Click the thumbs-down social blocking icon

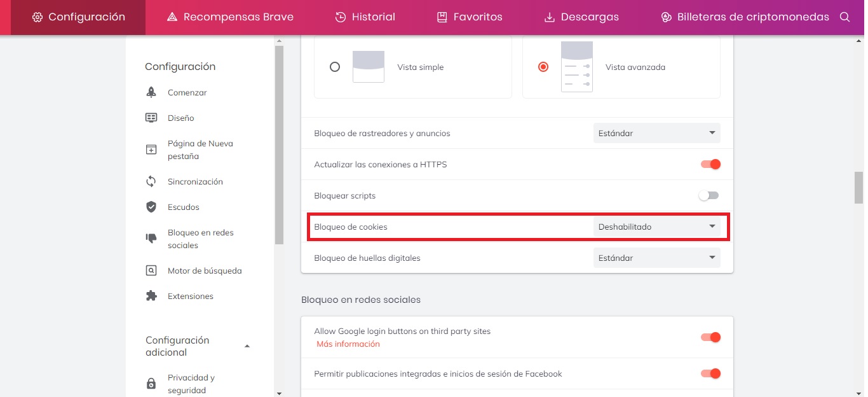[x=151, y=239]
